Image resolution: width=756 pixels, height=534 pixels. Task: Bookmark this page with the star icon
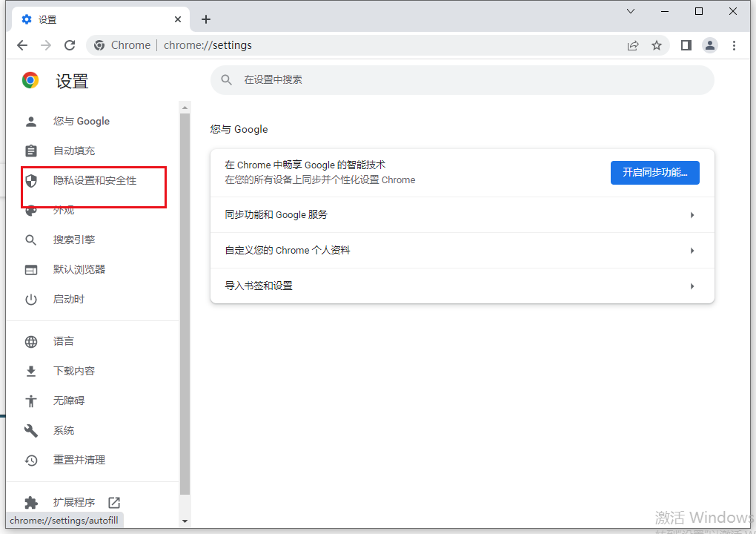[x=657, y=45]
